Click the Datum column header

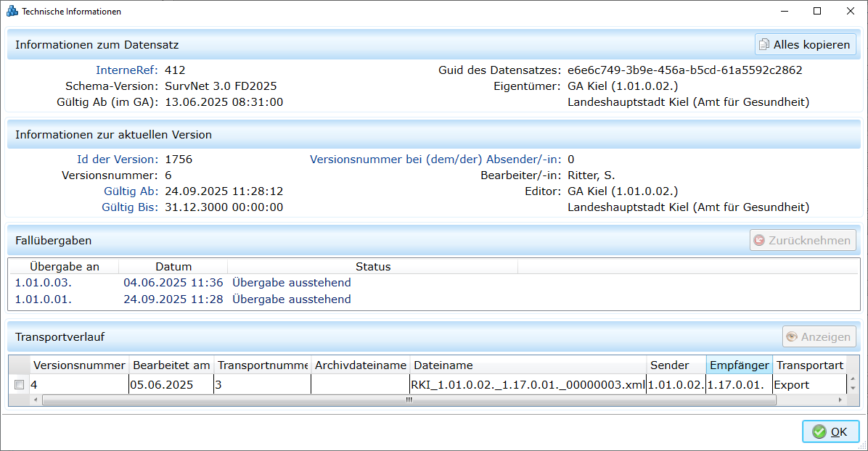coord(173,267)
